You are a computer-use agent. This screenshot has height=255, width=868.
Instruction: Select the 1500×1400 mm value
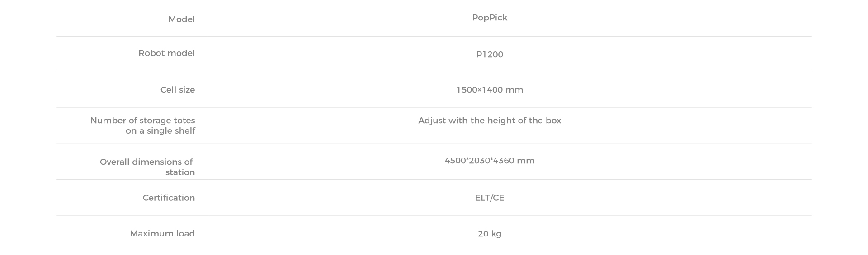(490, 90)
